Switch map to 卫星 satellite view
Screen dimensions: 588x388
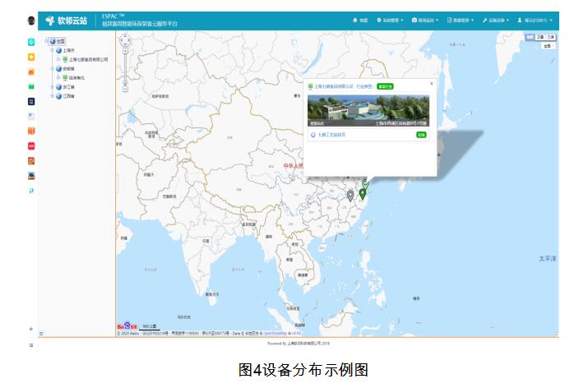[x=540, y=38]
